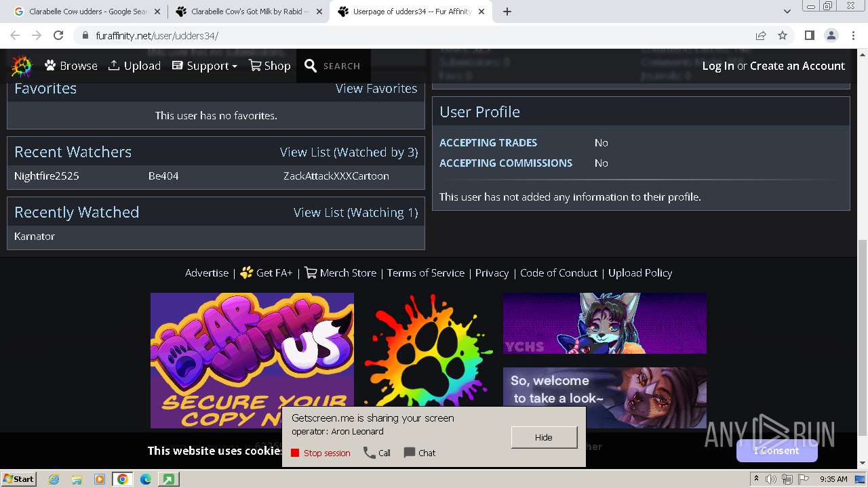Viewport: 868px width, 488px height.
Task: Bookmark this page star
Action: pos(783,35)
